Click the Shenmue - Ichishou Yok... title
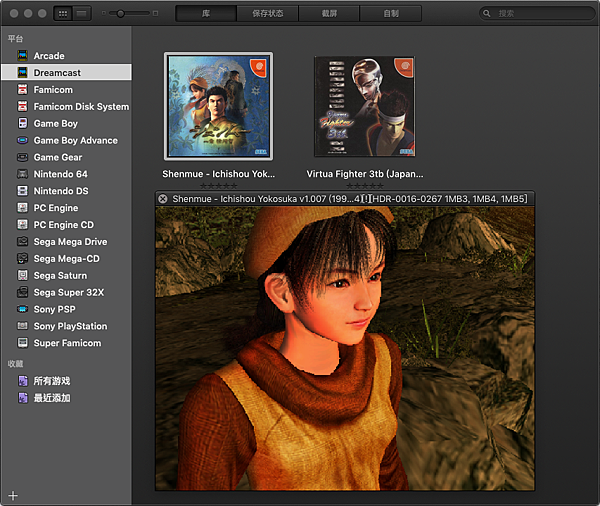 click(218, 174)
